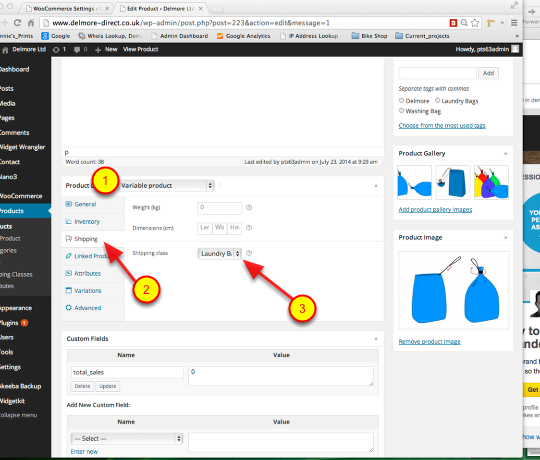The image size is (540, 460).
Task: Open Current_projects bookmarks folder
Action: tap(422, 36)
